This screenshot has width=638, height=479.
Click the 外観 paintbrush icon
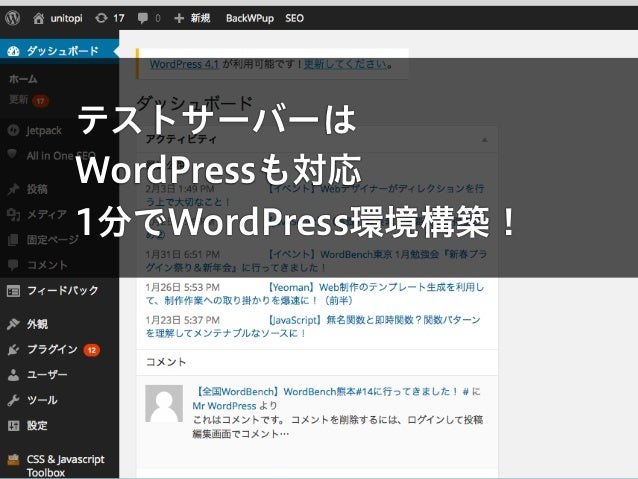click(x=13, y=324)
